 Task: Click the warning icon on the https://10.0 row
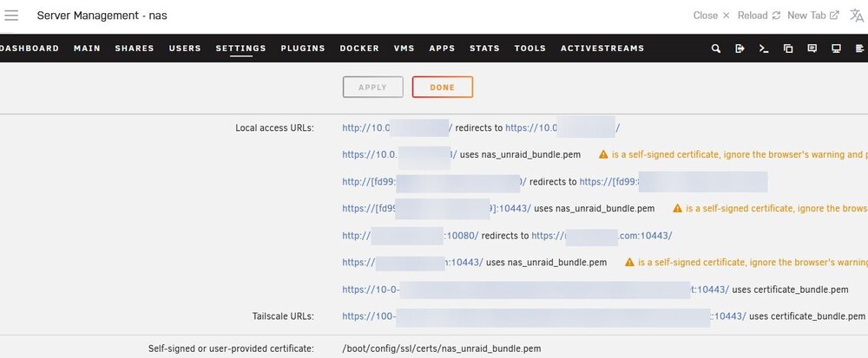click(603, 154)
